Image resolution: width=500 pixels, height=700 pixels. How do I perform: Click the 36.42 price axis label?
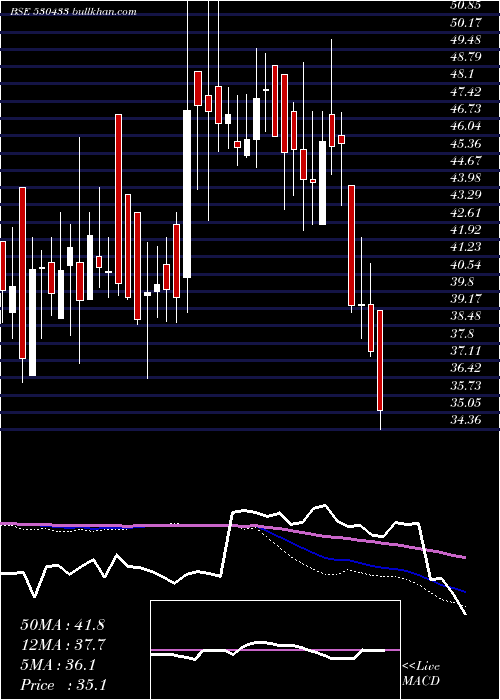[466, 368]
